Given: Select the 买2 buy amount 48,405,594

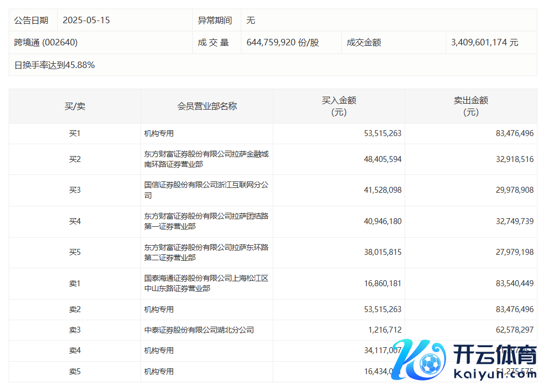Looking at the screenshot, I should pos(382,159).
